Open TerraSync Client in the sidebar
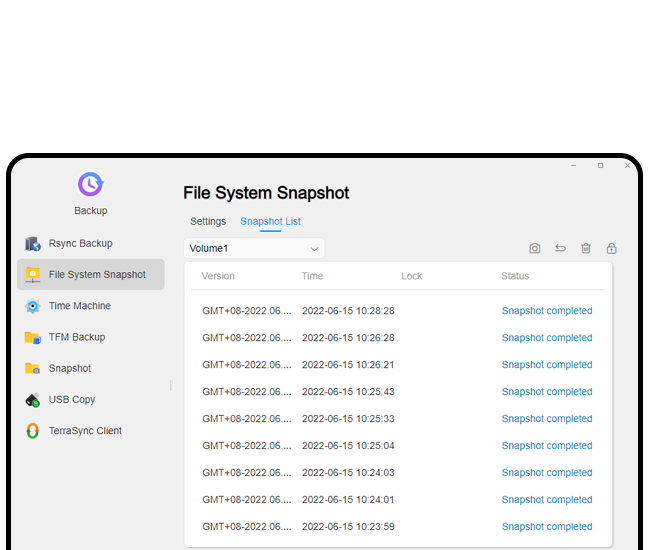Screen dimensions: 648x550 (x=85, y=431)
